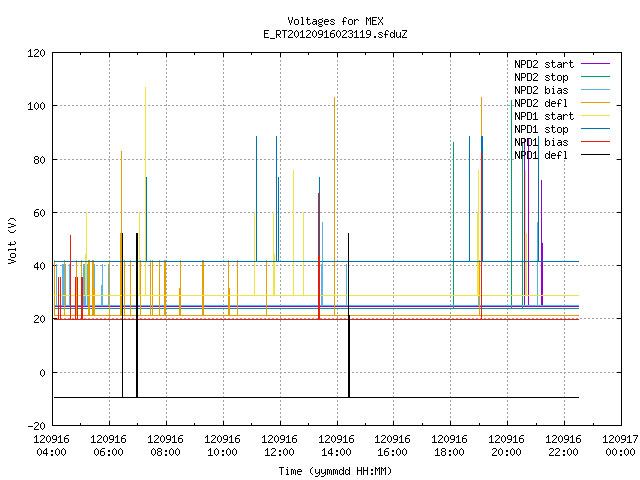
Task: Click the red NPD1 bias legend line sample
Action: 595,142
